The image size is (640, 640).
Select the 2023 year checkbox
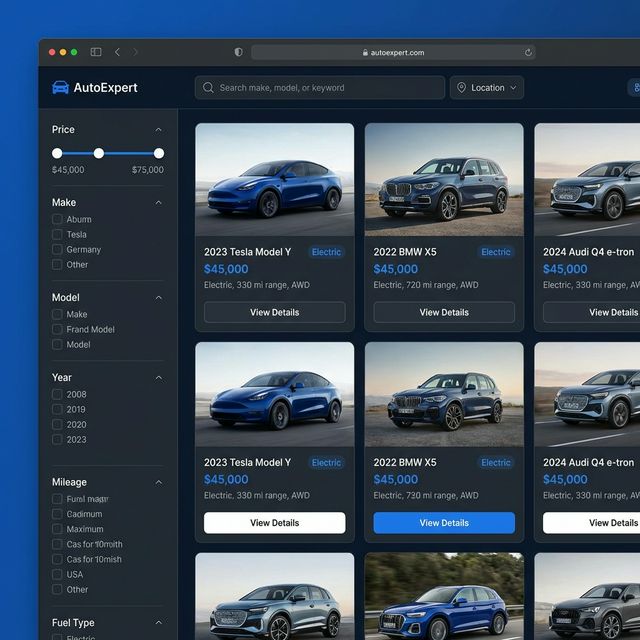pos(57,440)
